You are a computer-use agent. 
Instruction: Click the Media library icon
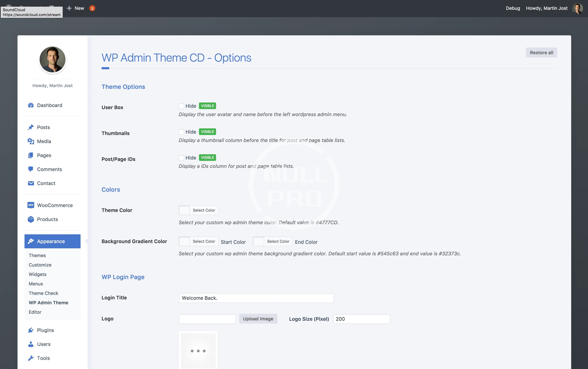[31, 141]
